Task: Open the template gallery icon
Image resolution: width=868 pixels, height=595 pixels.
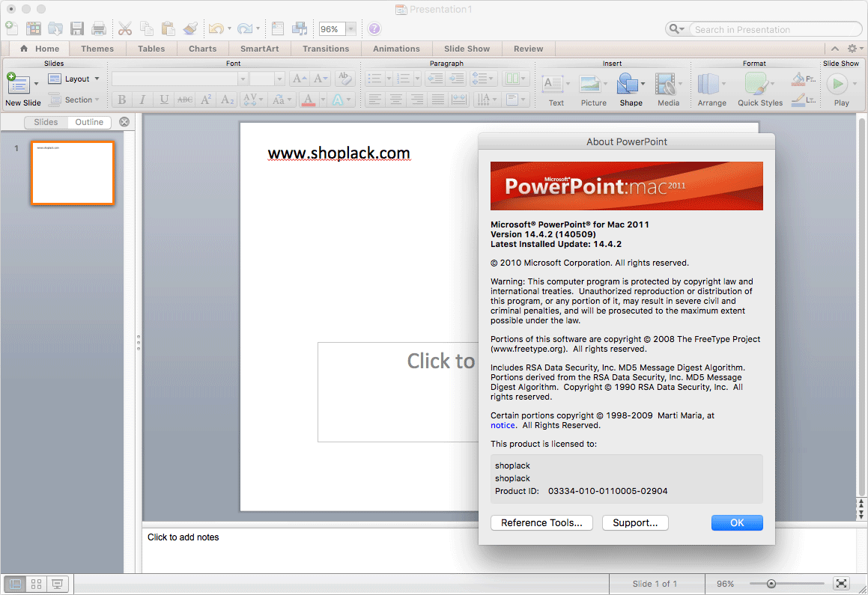Action: [x=34, y=28]
